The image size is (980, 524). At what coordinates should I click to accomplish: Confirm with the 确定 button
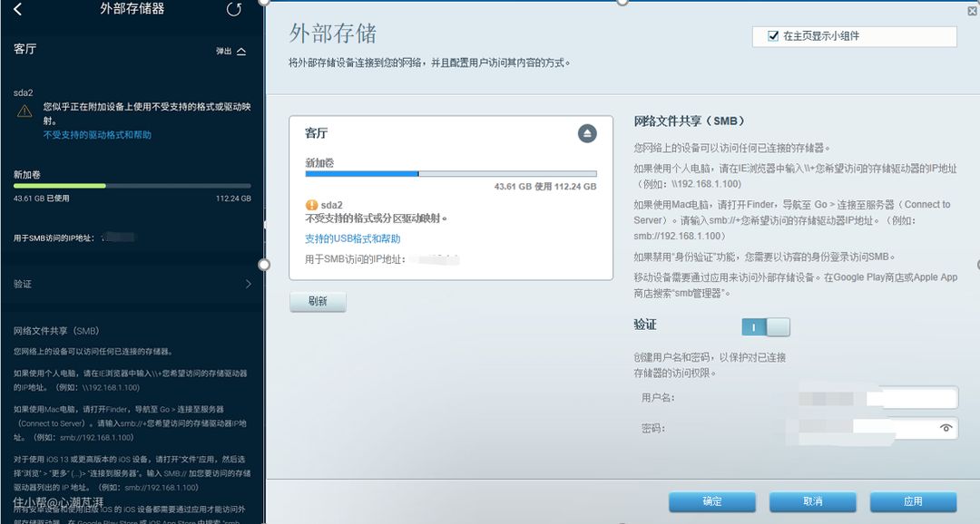click(712, 501)
